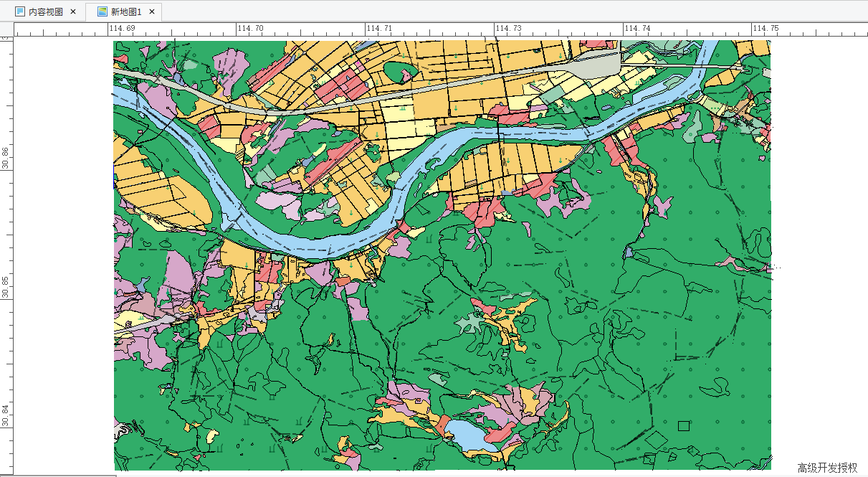The height and width of the screenshot is (477, 868).
Task: Click the 30.85 mark on vertical ruler
Action: (6, 287)
